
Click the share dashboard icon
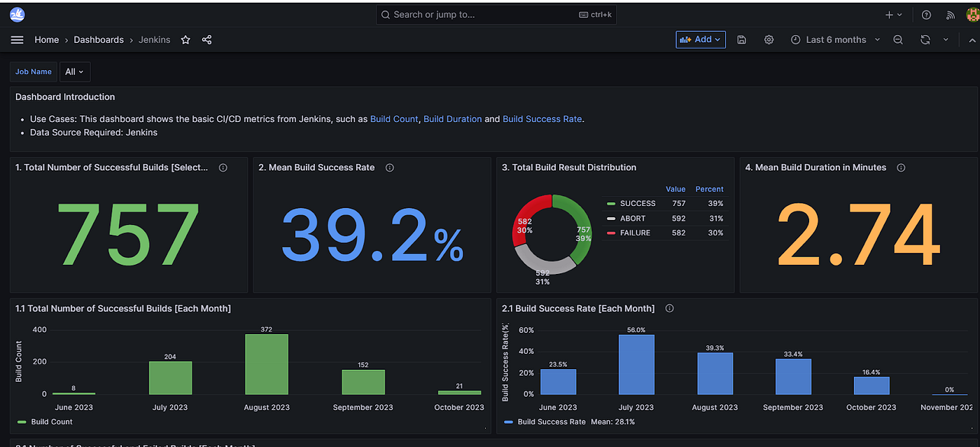tap(206, 40)
